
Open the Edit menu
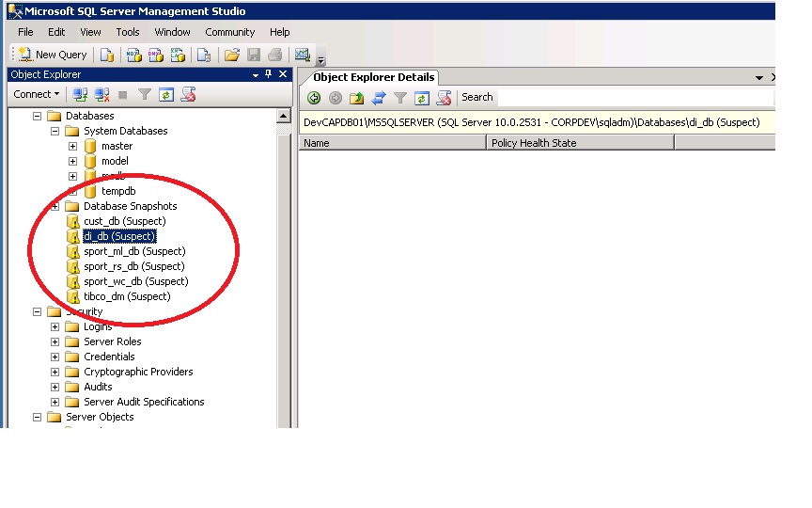[x=56, y=32]
